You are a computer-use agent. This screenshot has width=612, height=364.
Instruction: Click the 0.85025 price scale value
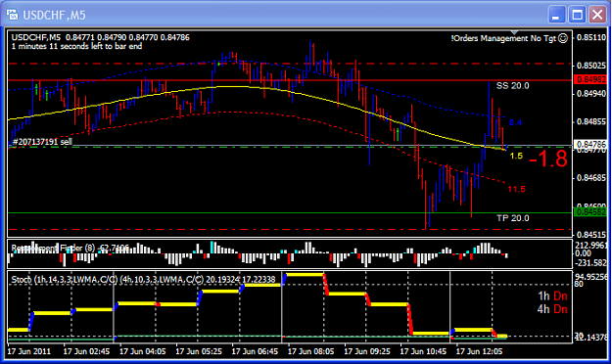coord(591,66)
